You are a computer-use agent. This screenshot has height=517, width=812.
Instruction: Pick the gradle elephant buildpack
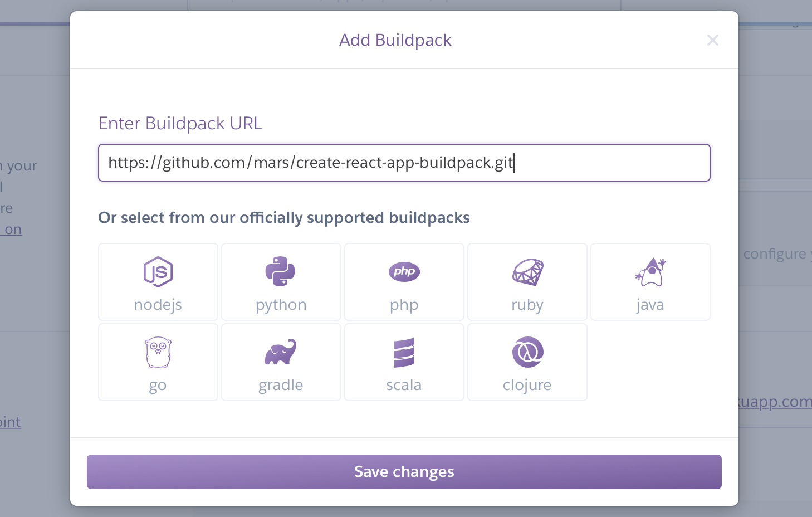coord(281,362)
